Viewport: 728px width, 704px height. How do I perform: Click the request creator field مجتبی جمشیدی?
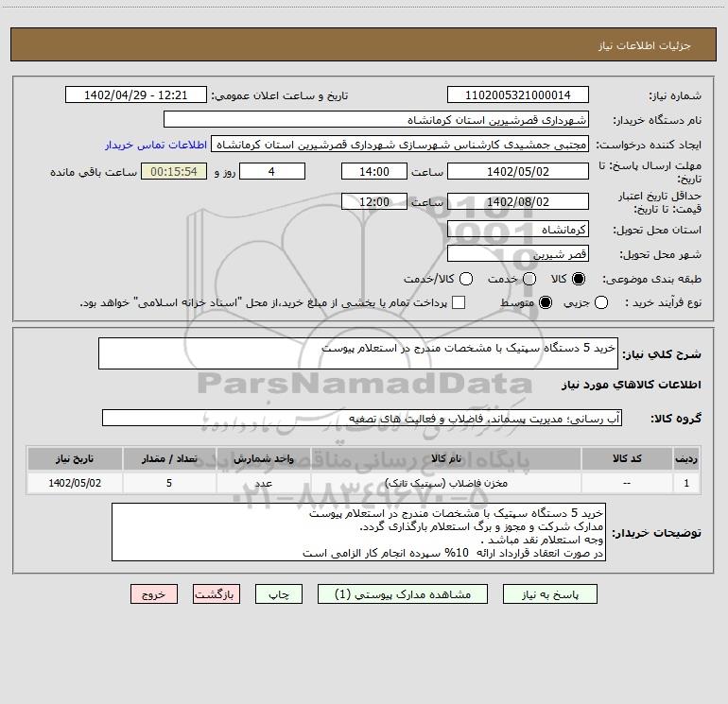(400, 145)
